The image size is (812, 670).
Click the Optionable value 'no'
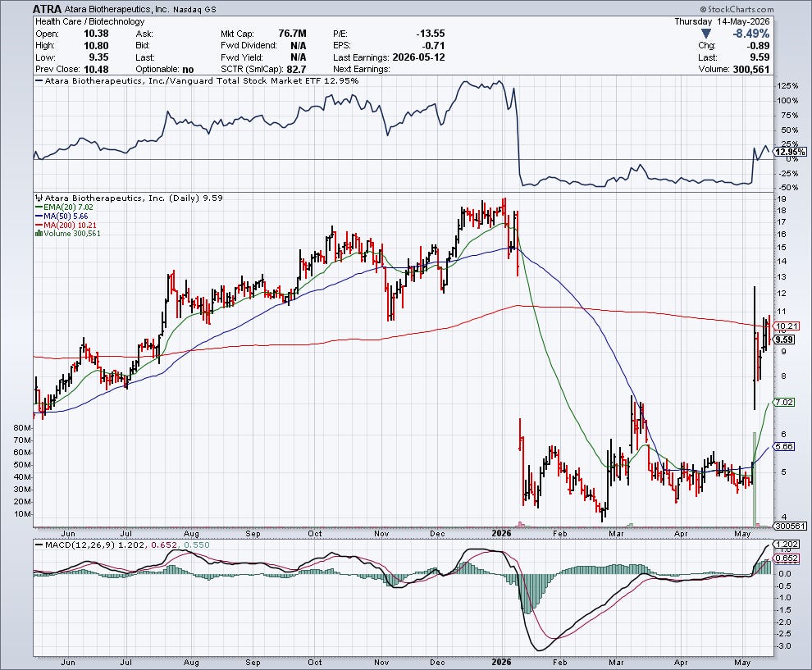[188, 70]
